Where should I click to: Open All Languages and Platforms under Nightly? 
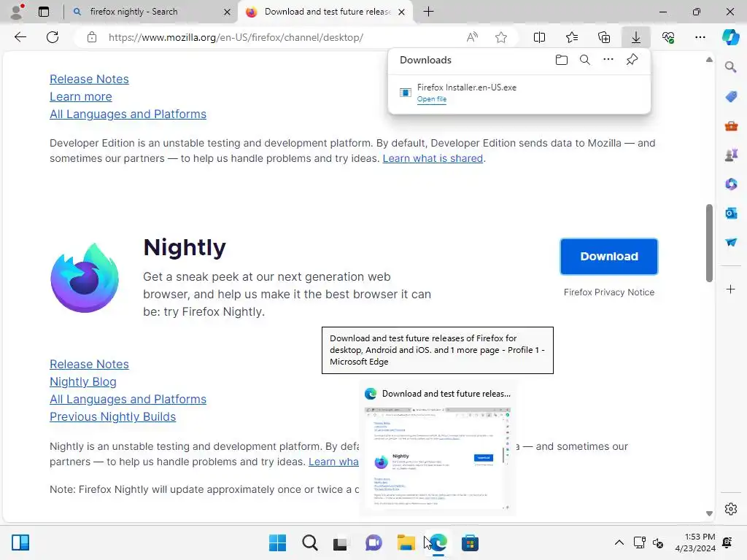coord(128,399)
